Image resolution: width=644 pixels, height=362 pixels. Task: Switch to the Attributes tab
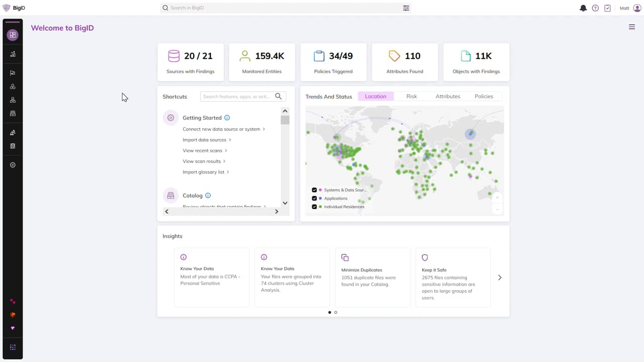448,97
